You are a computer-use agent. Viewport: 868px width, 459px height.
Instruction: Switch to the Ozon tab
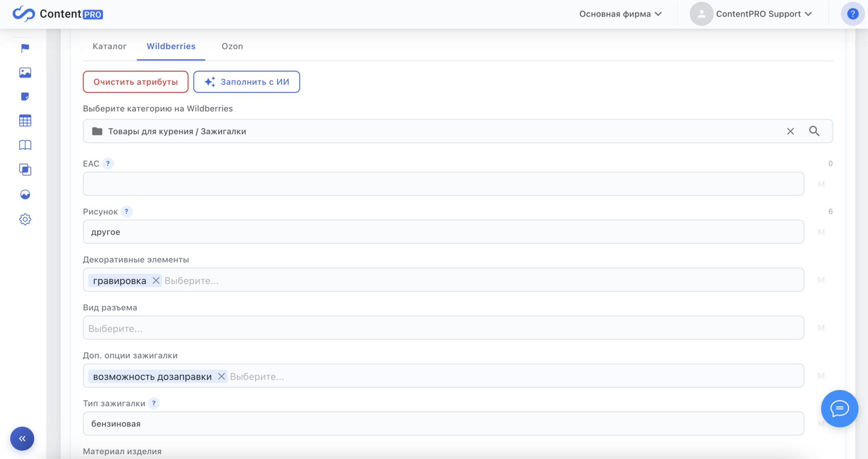[x=233, y=46]
